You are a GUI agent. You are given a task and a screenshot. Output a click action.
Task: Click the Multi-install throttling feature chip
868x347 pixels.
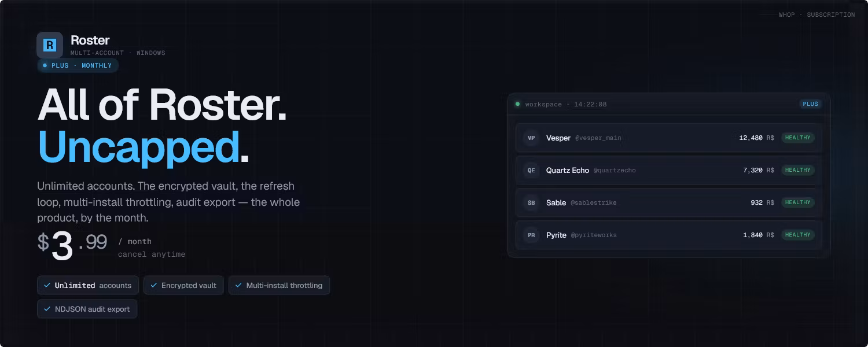[x=279, y=285]
